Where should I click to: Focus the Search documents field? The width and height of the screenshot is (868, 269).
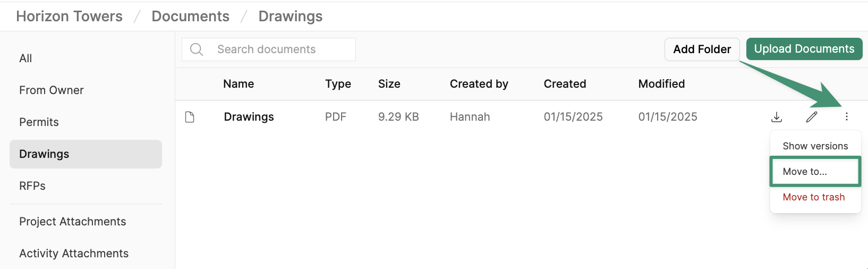269,49
